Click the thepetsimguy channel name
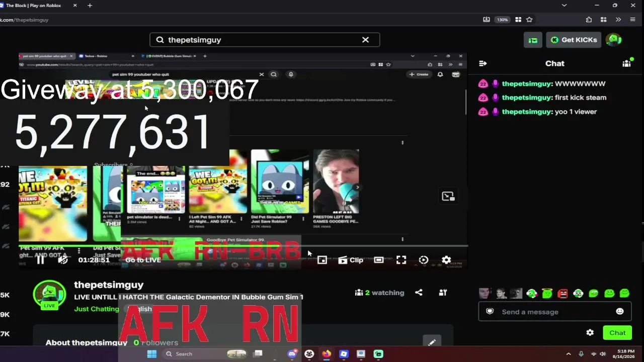644x362 pixels. [109, 285]
